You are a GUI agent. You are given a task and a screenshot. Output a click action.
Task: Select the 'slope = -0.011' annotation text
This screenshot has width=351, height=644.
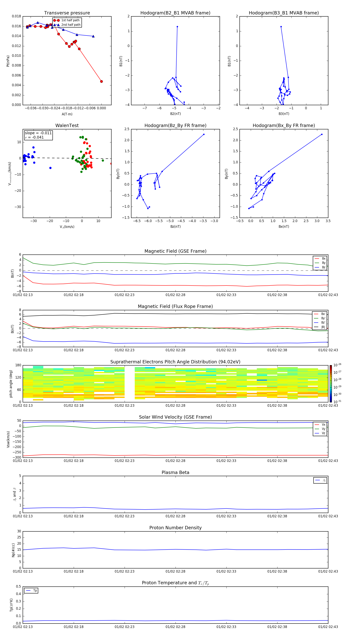point(38,133)
